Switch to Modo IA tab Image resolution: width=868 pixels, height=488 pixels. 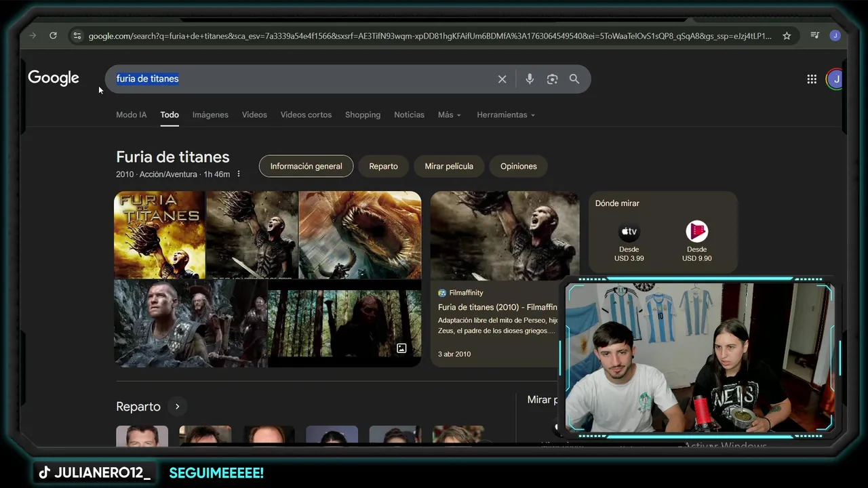[x=131, y=115]
